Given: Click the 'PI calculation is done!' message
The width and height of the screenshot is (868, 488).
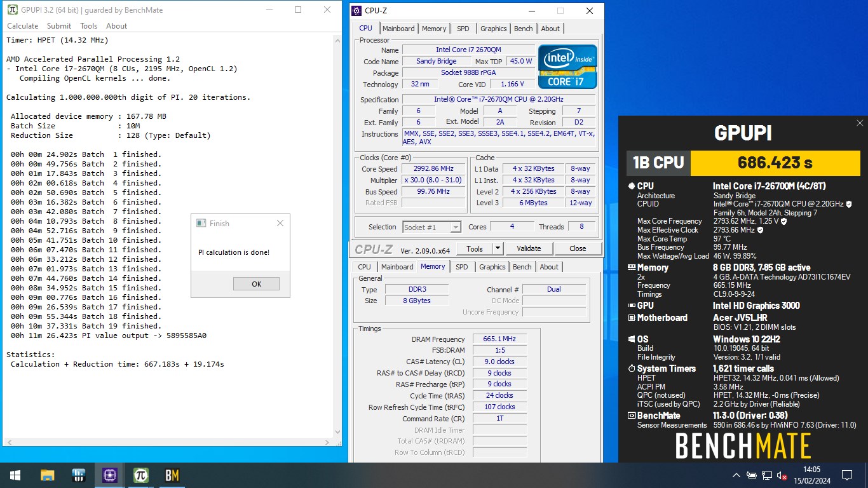Looking at the screenshot, I should pos(233,252).
